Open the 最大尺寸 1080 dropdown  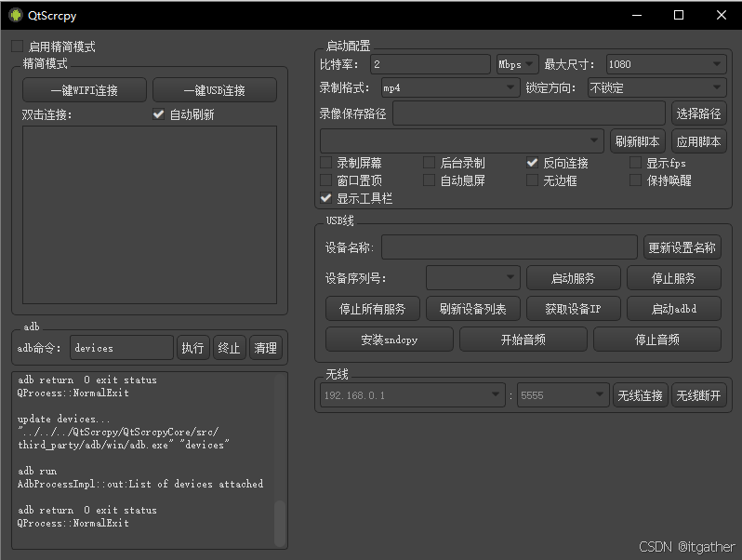666,64
